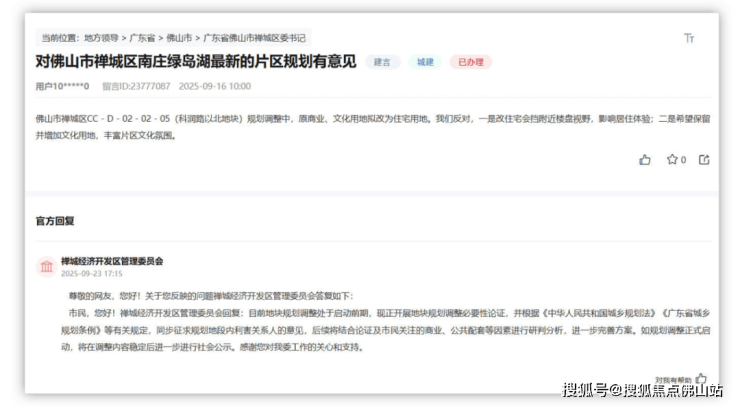Click the helpful thumbs-up under the official reply

701,379
